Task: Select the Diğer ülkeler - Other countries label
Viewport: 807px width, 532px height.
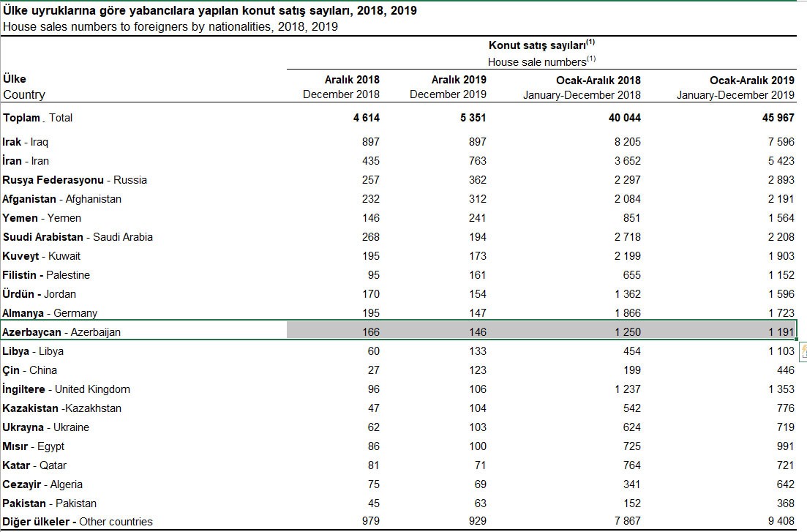Action: (x=78, y=522)
